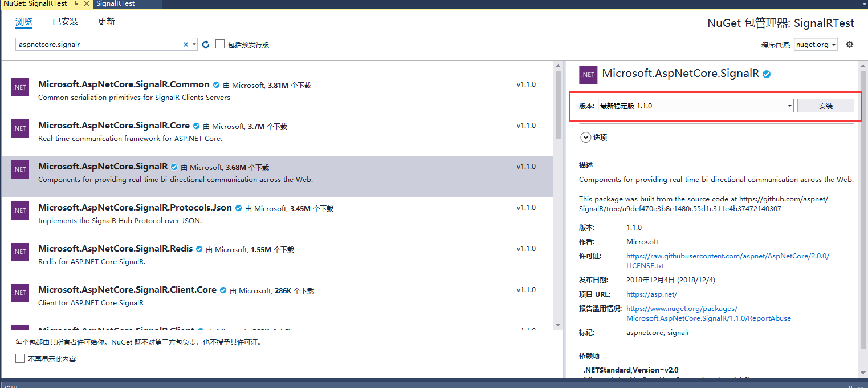Open the LICENSE.txt 许可证 link
The image size is (868, 388).
click(x=728, y=261)
